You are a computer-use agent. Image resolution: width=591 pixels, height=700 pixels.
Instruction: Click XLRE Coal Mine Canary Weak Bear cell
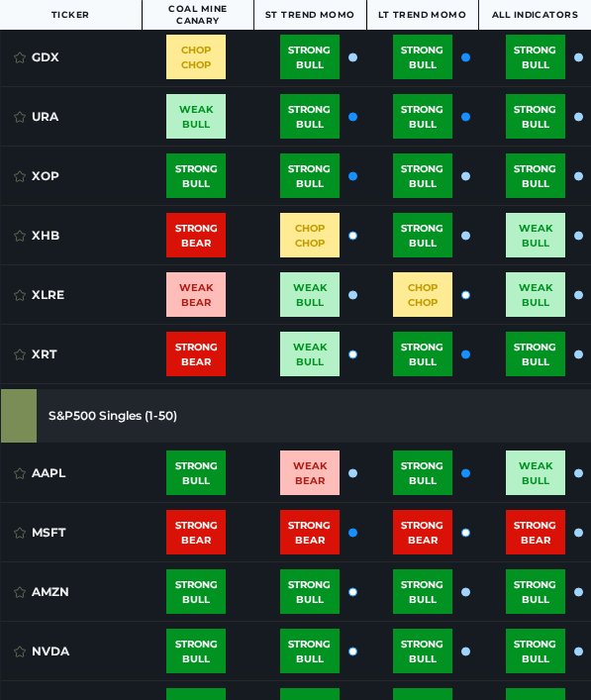point(196,295)
